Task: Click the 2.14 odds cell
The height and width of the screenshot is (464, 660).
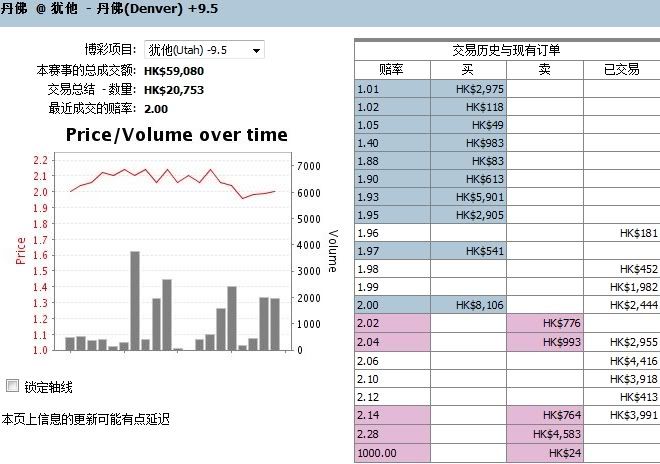Action: 392,413
